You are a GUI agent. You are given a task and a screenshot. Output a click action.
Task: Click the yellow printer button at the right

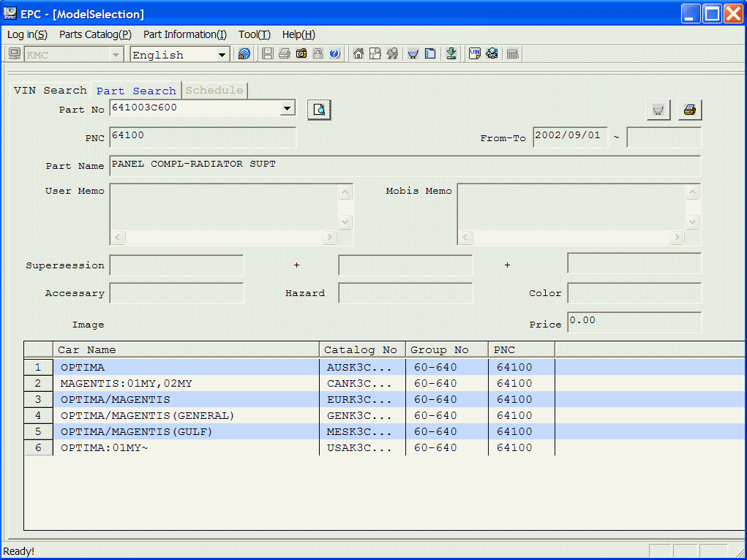(689, 110)
